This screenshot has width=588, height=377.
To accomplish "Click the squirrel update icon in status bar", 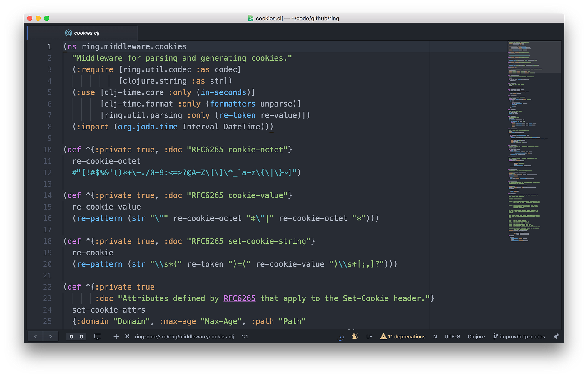I will [x=355, y=336].
